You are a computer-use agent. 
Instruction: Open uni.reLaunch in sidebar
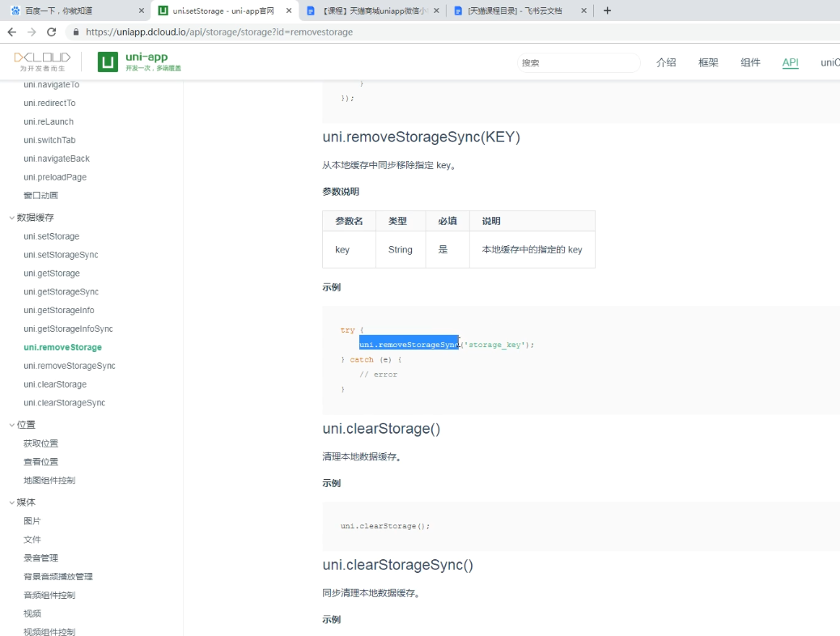click(x=49, y=121)
